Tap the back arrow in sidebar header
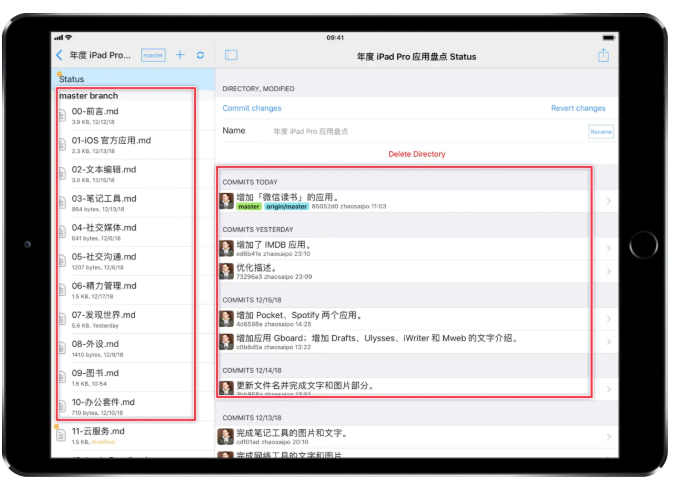 59,55
